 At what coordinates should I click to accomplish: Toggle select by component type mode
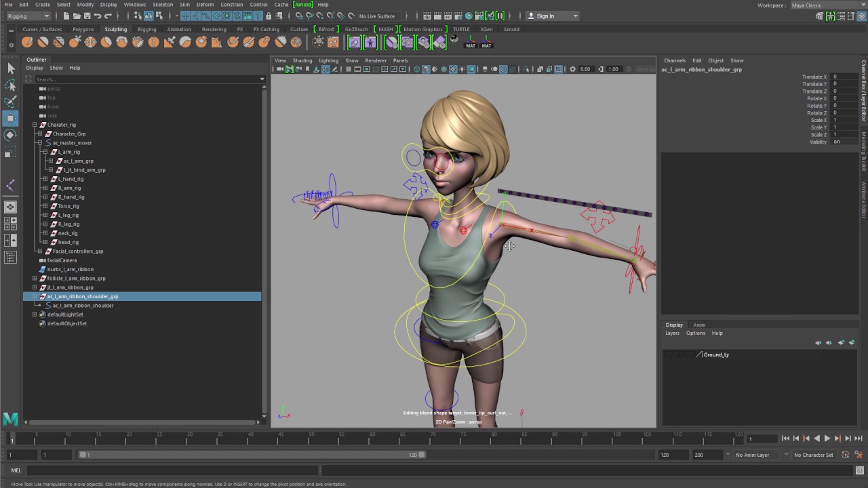click(x=159, y=16)
